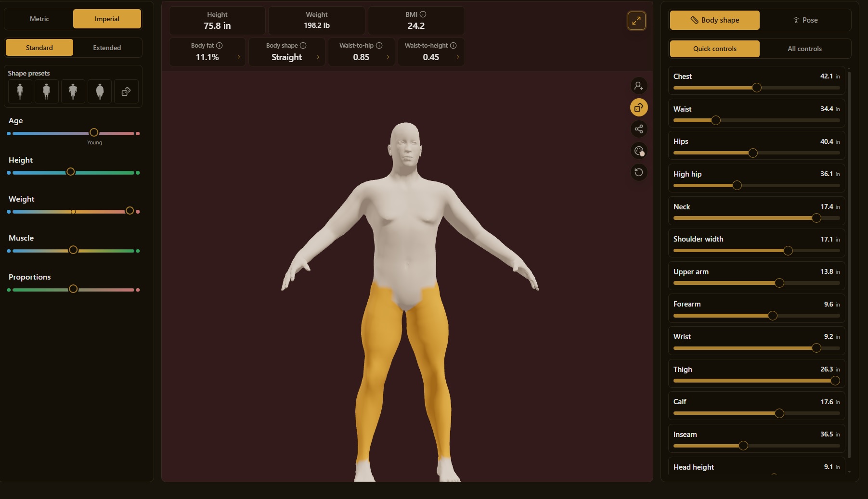The width and height of the screenshot is (868, 499).
Task: Click the Waist measurement slider handle
Action: click(x=716, y=120)
